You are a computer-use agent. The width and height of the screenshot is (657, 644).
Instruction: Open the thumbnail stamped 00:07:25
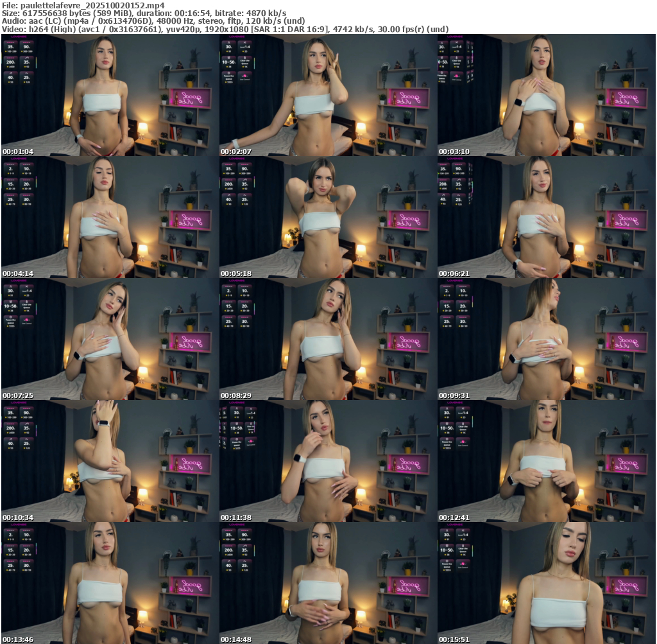tap(110, 339)
